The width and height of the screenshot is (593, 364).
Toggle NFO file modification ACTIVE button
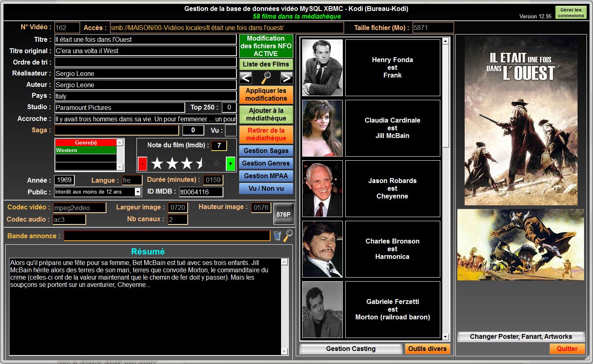[266, 46]
